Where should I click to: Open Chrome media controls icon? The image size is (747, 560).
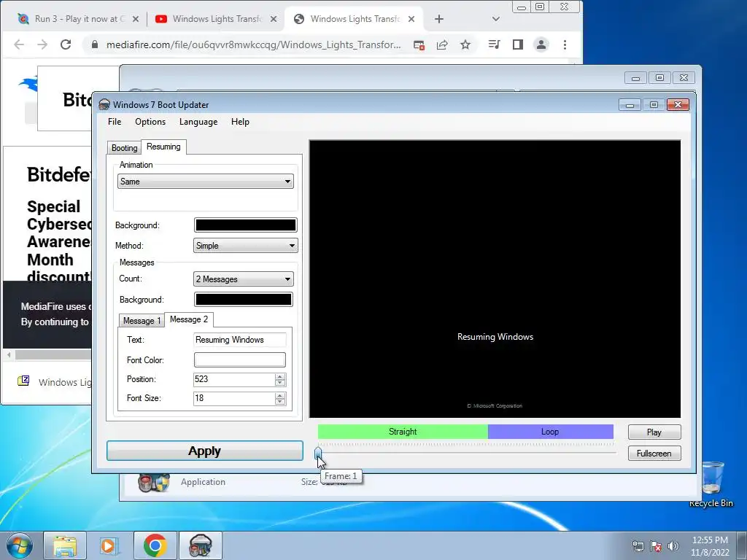[x=494, y=44]
